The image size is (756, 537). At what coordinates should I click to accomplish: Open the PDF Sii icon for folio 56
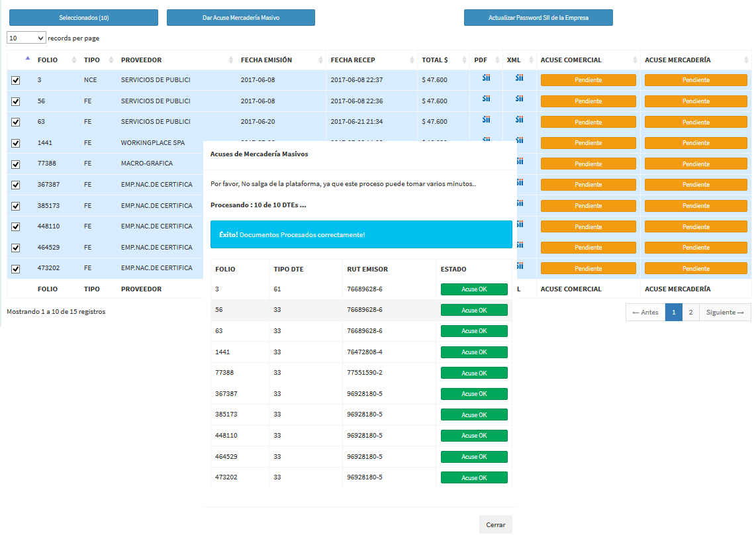[x=486, y=99]
